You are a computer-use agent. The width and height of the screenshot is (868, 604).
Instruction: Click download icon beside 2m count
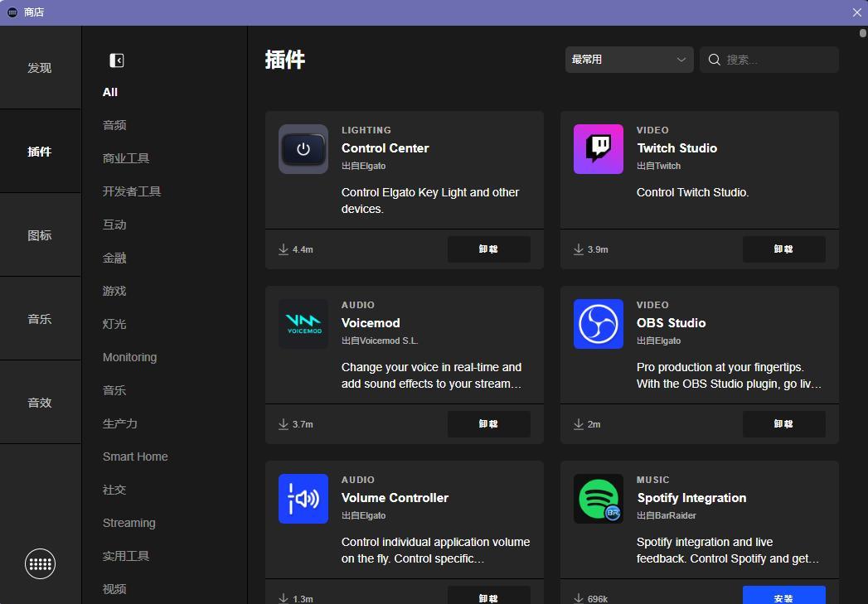click(x=579, y=424)
